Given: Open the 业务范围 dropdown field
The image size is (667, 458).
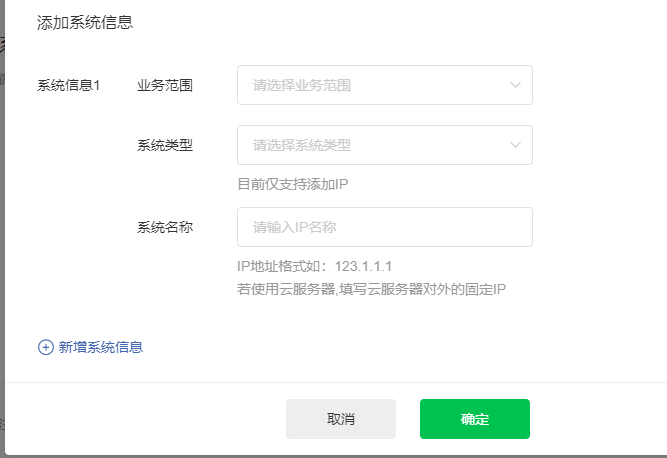Looking at the screenshot, I should pyautogui.click(x=385, y=85).
